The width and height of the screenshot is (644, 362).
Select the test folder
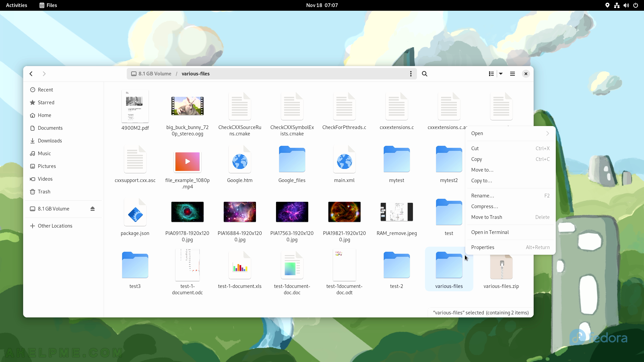click(449, 212)
